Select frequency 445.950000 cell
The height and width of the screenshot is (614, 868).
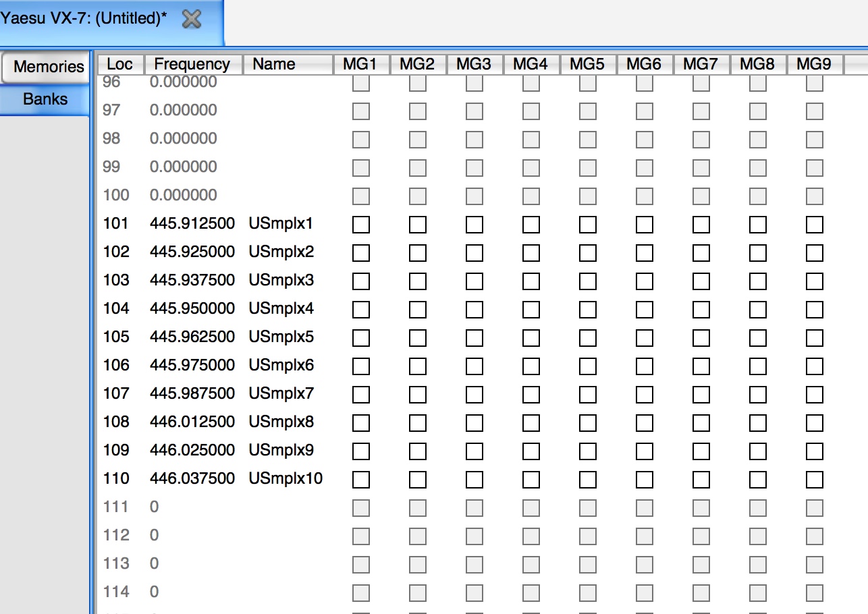tap(192, 308)
